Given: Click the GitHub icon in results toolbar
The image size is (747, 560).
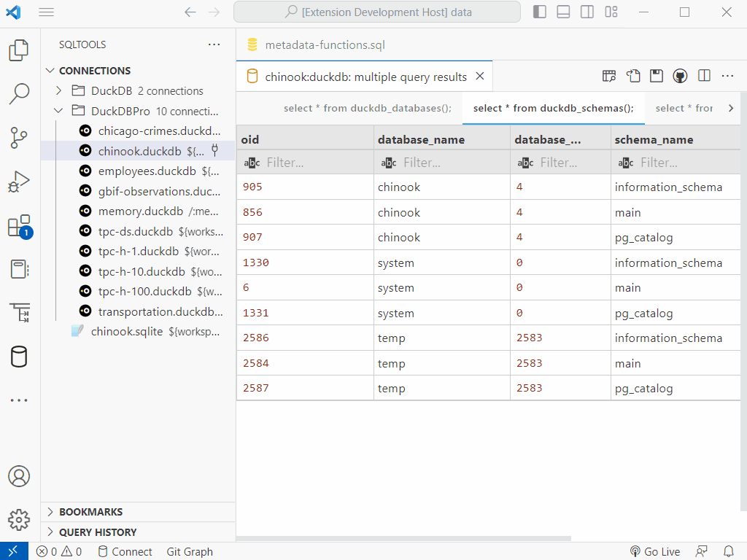Looking at the screenshot, I should tap(680, 77).
